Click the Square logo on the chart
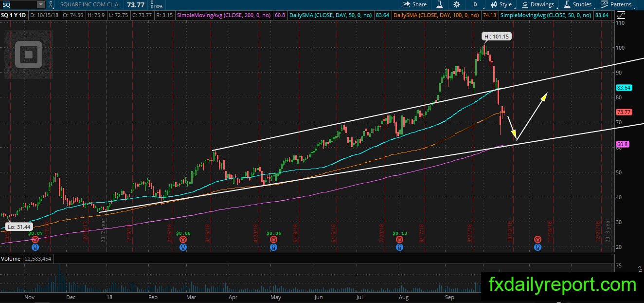Image resolution: width=644 pixels, height=303 pixels. tap(29, 54)
